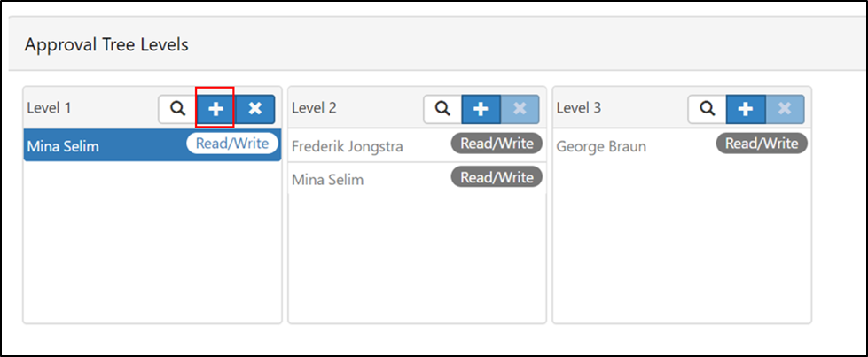Screen dimensions: 868x357
Task: Toggle Read/Write badge for Mina Selim in Level 1
Action: click(232, 144)
